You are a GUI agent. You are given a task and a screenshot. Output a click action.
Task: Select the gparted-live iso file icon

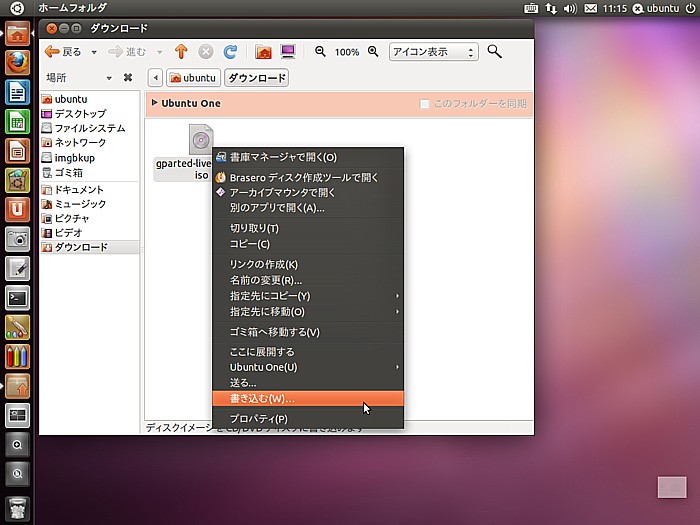(x=200, y=140)
